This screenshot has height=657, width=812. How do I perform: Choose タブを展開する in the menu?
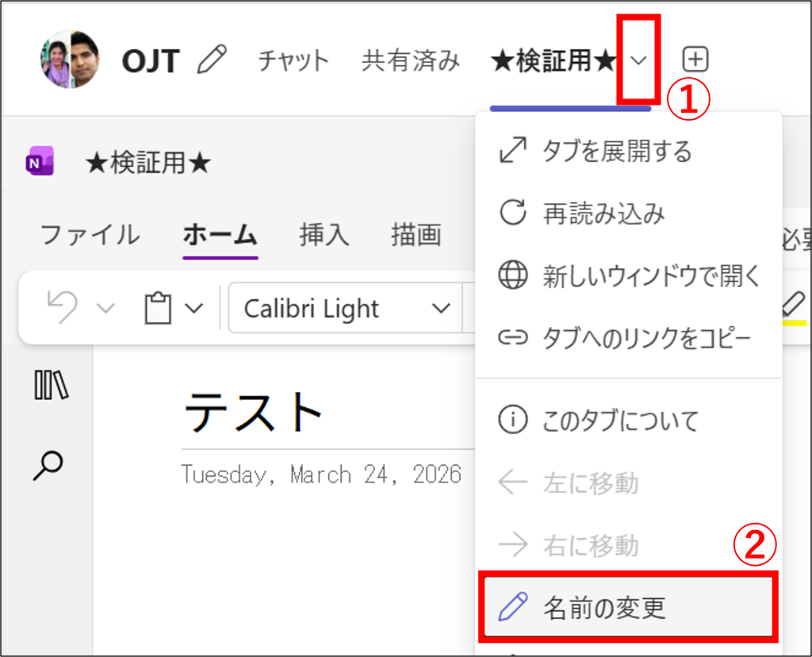pos(617,151)
